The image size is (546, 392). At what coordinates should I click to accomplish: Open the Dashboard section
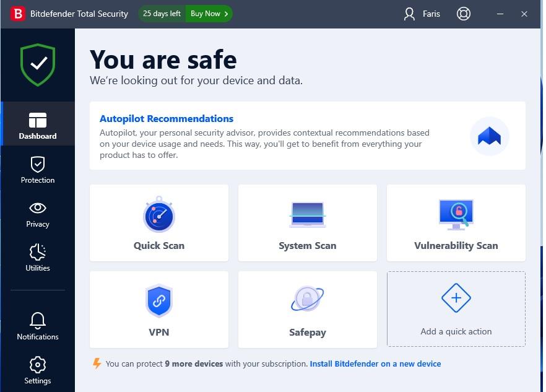pos(38,124)
